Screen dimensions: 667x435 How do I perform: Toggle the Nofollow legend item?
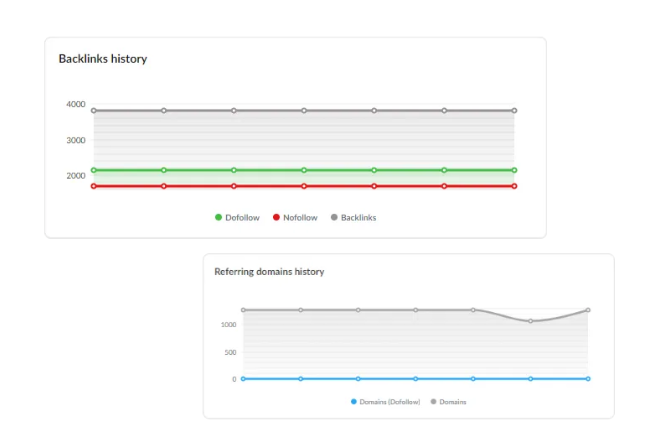(295, 218)
